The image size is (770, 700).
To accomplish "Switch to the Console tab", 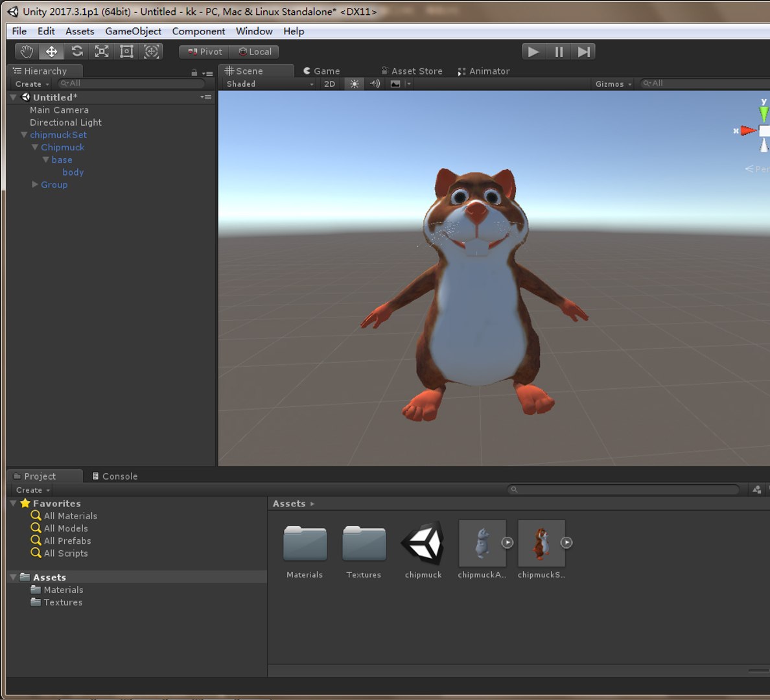I will tap(115, 476).
